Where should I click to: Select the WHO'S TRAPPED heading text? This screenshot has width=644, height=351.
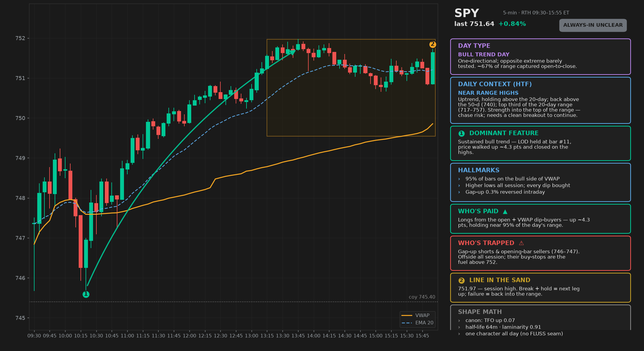486,243
